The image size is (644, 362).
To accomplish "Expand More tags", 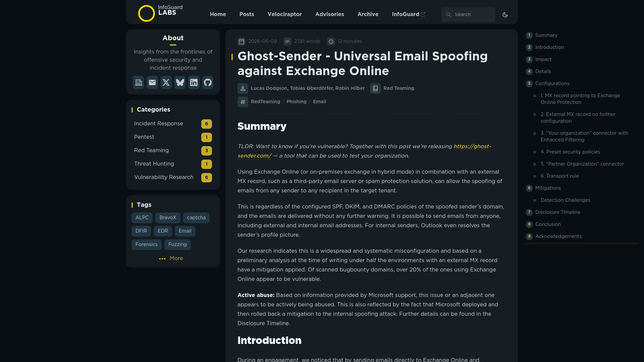I will [171, 258].
